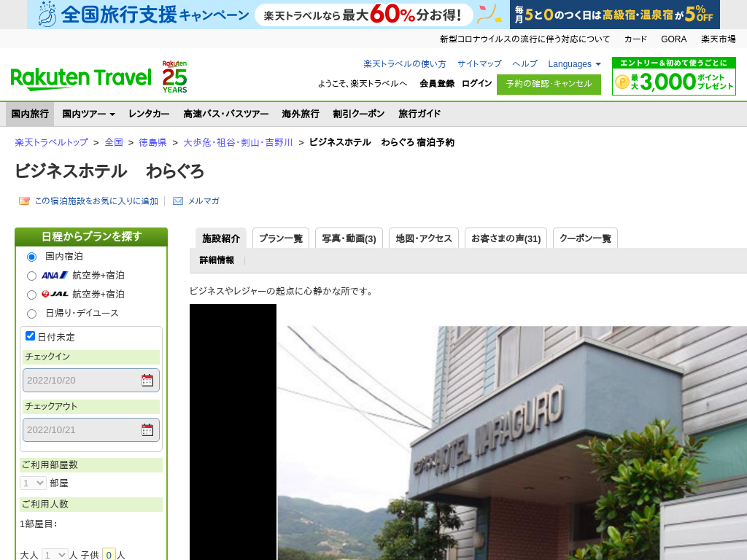Click the 全国旅行支援 campaign banner
The width and height of the screenshot is (747, 560).
pos(268,15)
